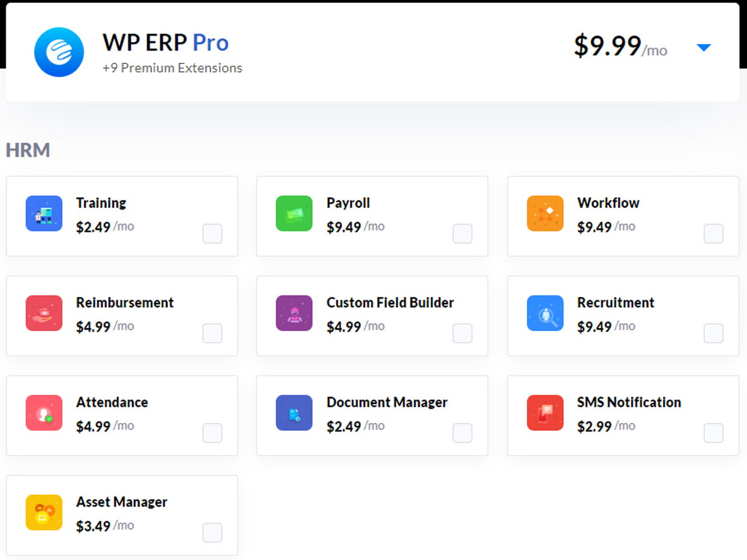Click the orange Workflow extension icon
Image resolution: width=747 pixels, height=560 pixels.
pyautogui.click(x=545, y=213)
